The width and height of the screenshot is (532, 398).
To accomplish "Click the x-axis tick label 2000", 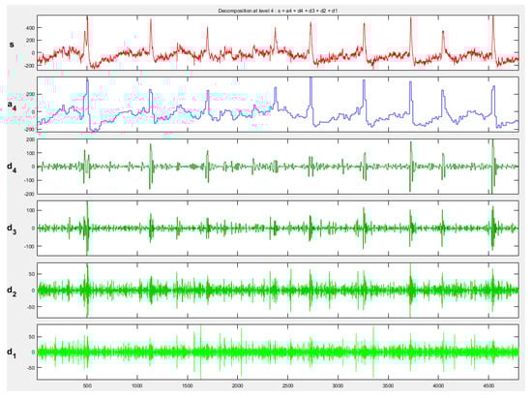I will pos(238,385).
